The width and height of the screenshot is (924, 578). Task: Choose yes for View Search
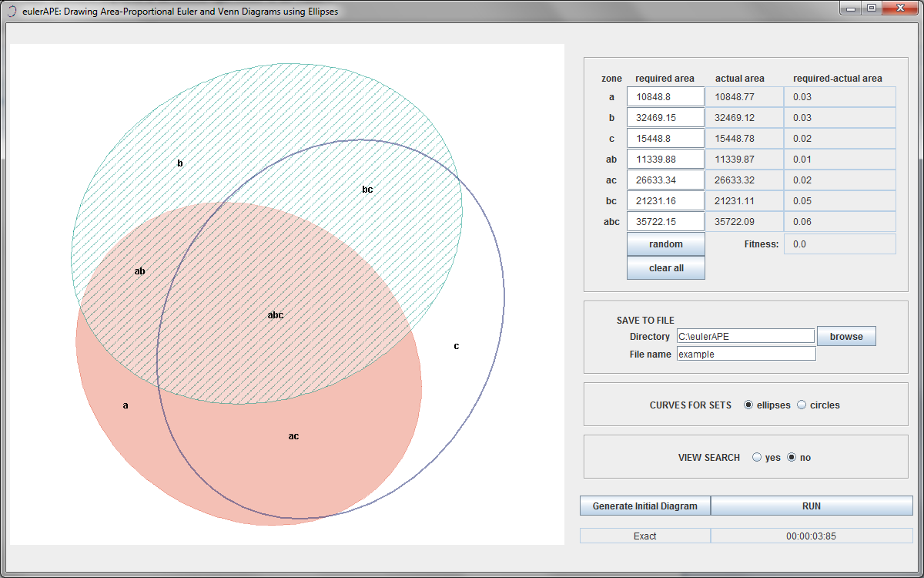[757, 457]
